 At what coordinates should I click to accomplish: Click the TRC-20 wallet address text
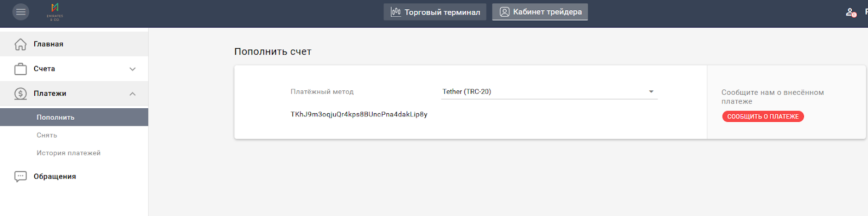(359, 114)
